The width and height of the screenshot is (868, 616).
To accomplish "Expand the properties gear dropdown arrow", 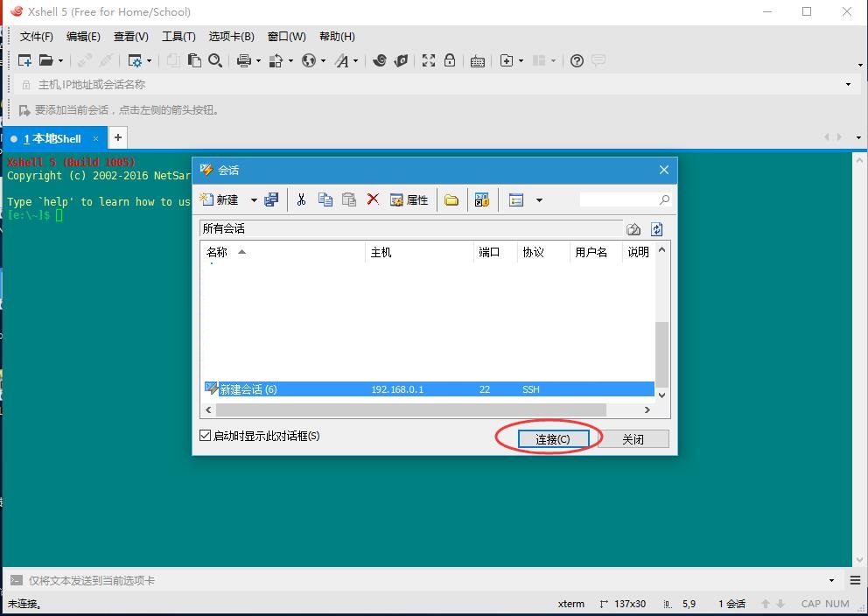I will point(149,61).
